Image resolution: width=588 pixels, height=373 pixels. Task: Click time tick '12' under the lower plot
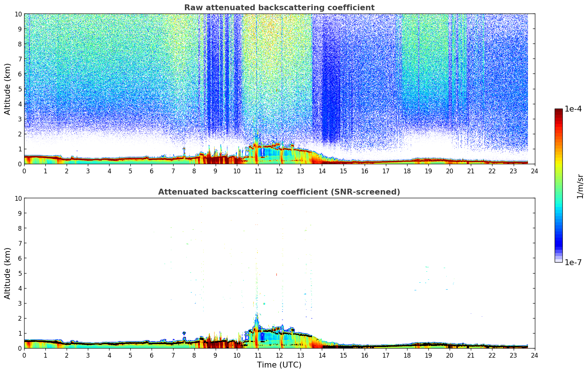tap(279, 355)
